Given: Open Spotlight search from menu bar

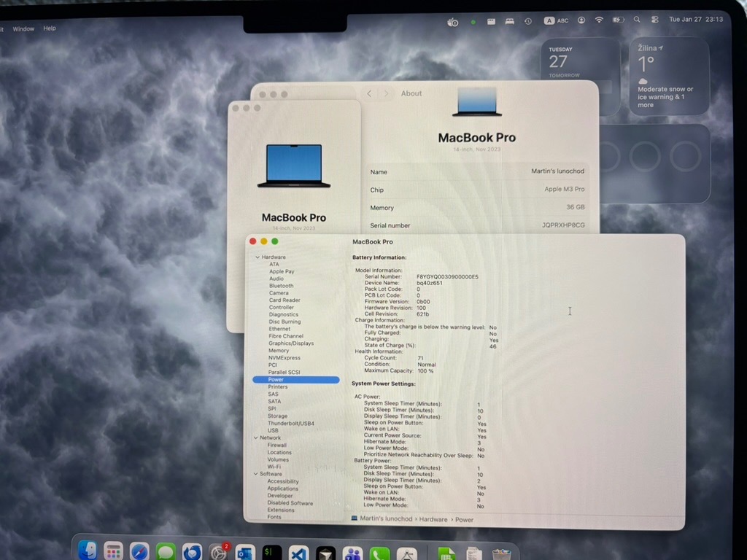Looking at the screenshot, I should click(x=637, y=20).
